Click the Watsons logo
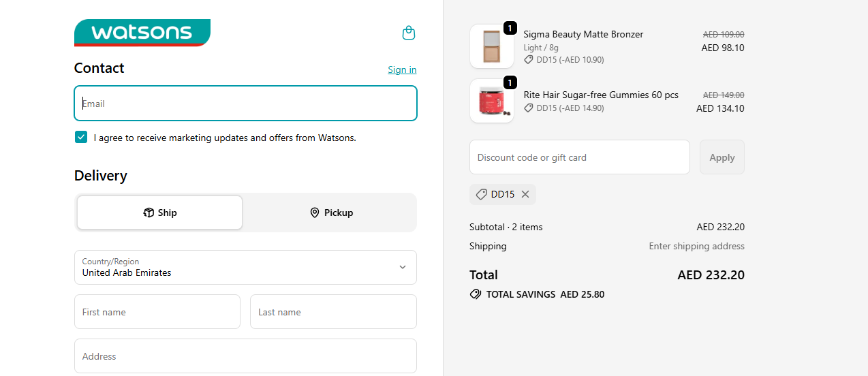This screenshot has height=376, width=868. point(142,33)
